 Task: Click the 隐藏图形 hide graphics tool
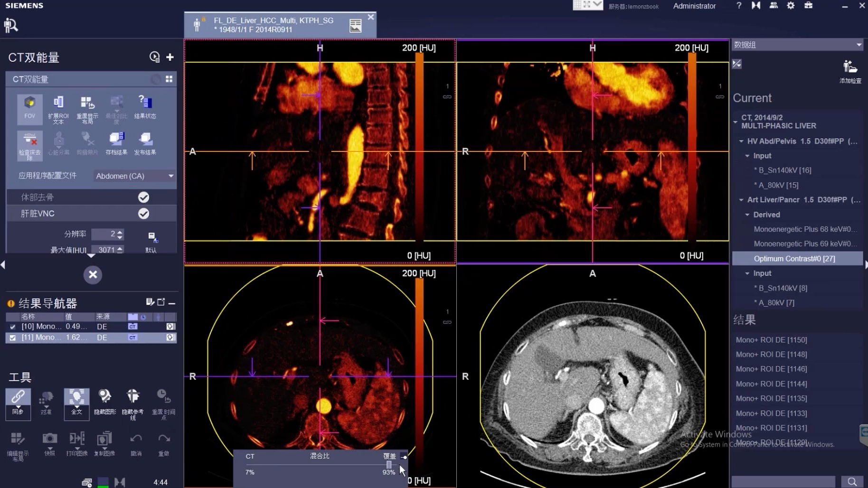click(105, 403)
